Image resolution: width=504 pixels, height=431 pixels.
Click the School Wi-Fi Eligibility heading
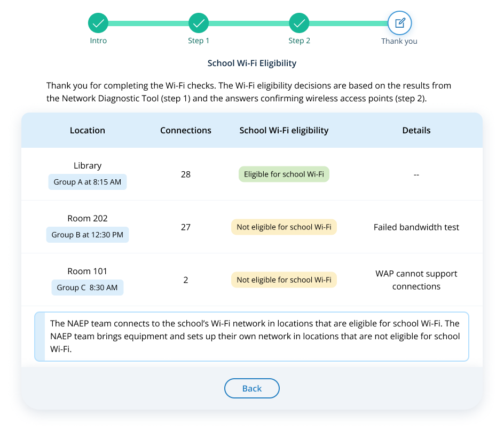pyautogui.click(x=252, y=63)
